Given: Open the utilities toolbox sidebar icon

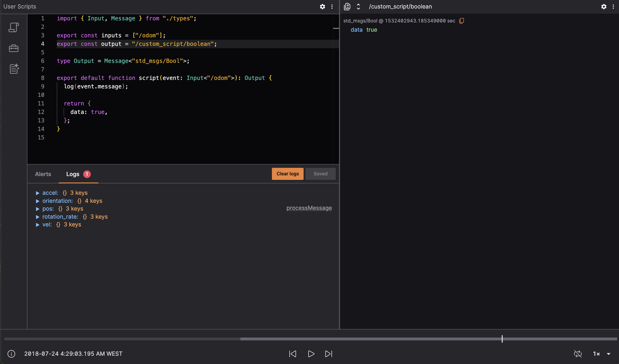Looking at the screenshot, I should click(14, 48).
